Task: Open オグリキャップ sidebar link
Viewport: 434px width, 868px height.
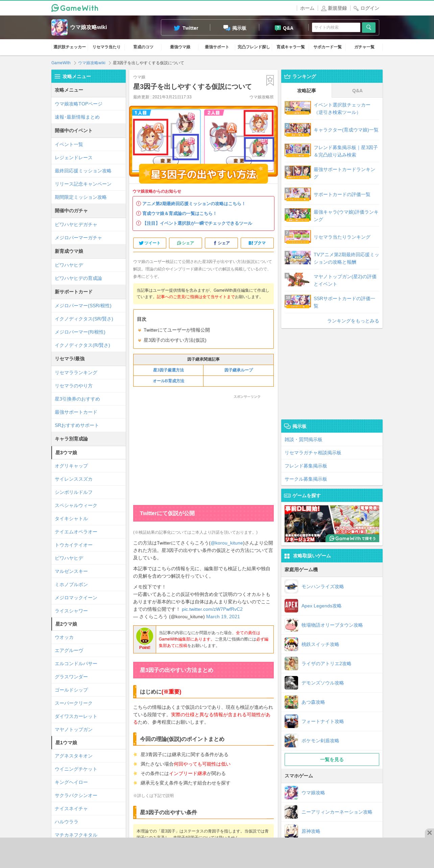Action: point(89,466)
